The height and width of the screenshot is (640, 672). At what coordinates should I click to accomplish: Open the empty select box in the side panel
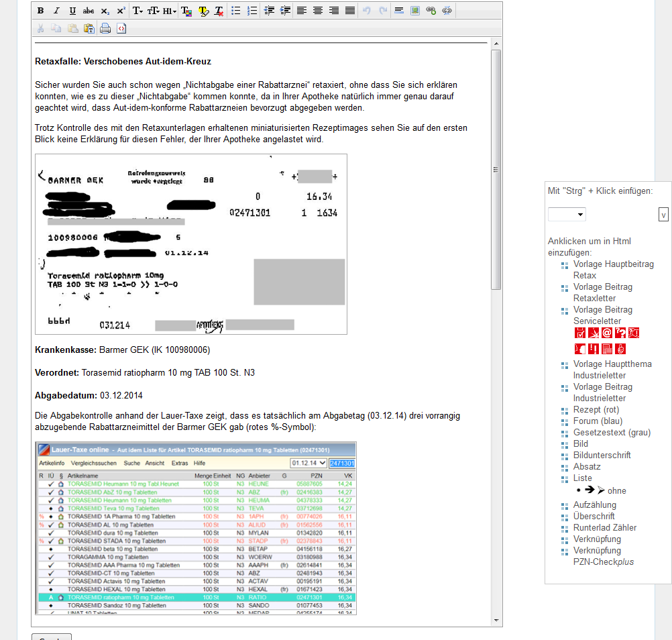pos(567,215)
